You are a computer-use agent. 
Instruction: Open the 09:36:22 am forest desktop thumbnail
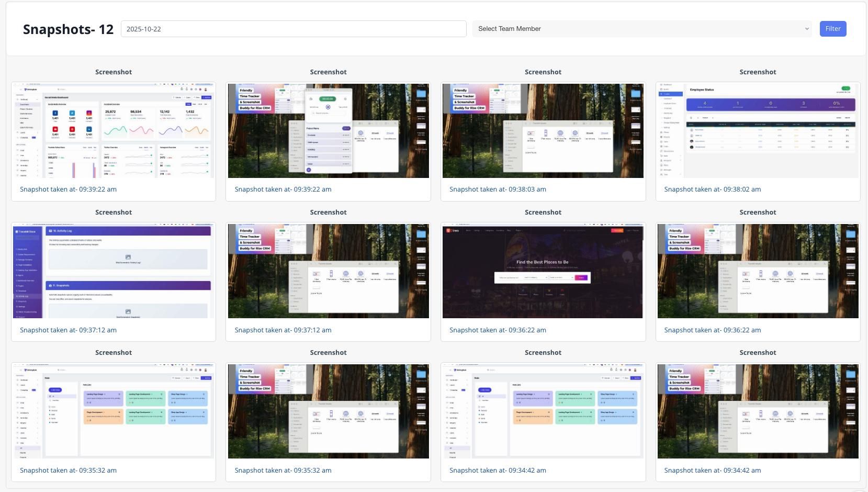758,271
